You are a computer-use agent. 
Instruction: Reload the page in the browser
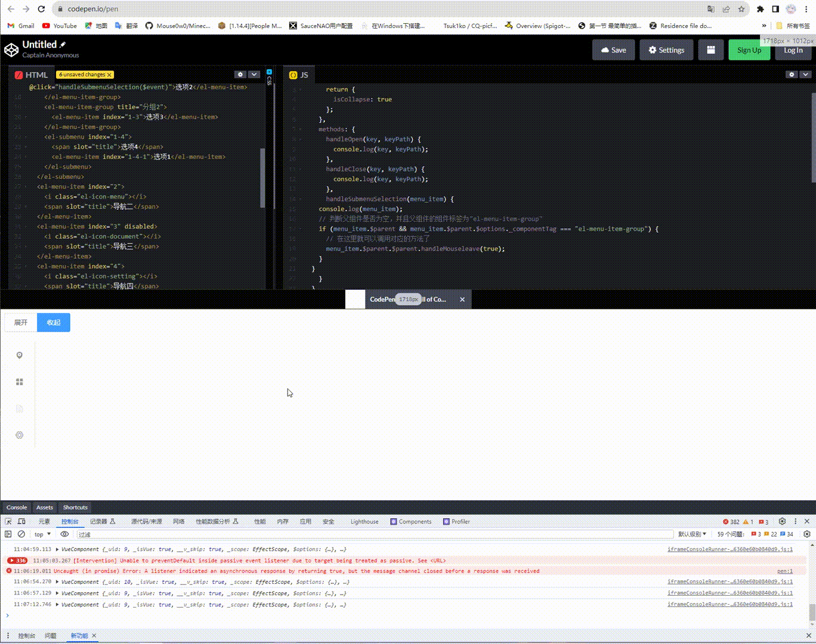tap(41, 9)
